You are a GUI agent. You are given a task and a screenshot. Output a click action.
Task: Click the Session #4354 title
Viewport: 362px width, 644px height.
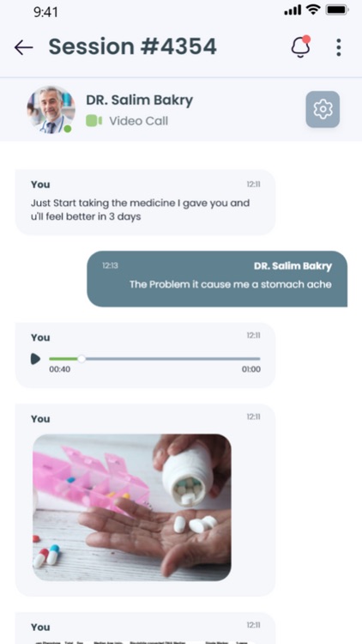pyautogui.click(x=132, y=46)
